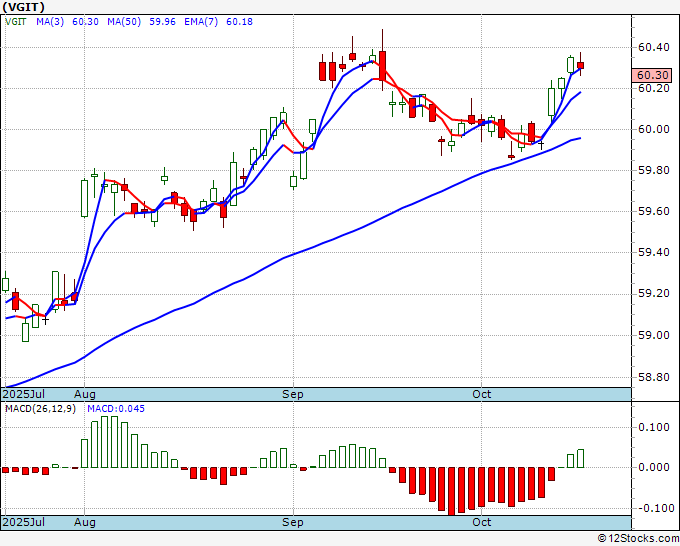Click the 0.000 MACD axis label
This screenshot has width=680, height=546.
(x=654, y=467)
